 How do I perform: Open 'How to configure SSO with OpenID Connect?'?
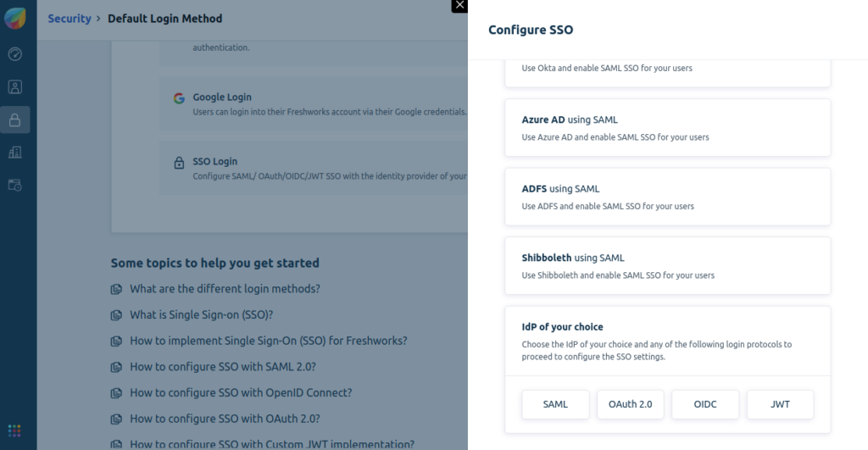point(241,392)
